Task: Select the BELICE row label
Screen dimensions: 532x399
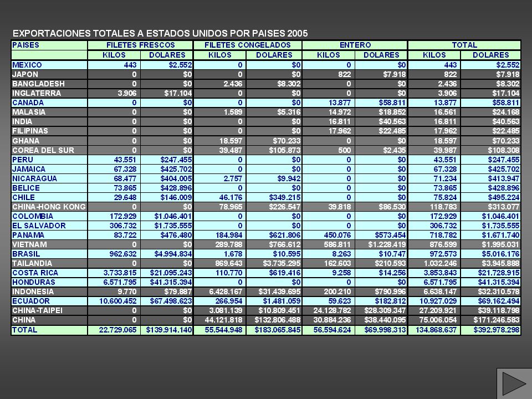Action: (x=26, y=188)
